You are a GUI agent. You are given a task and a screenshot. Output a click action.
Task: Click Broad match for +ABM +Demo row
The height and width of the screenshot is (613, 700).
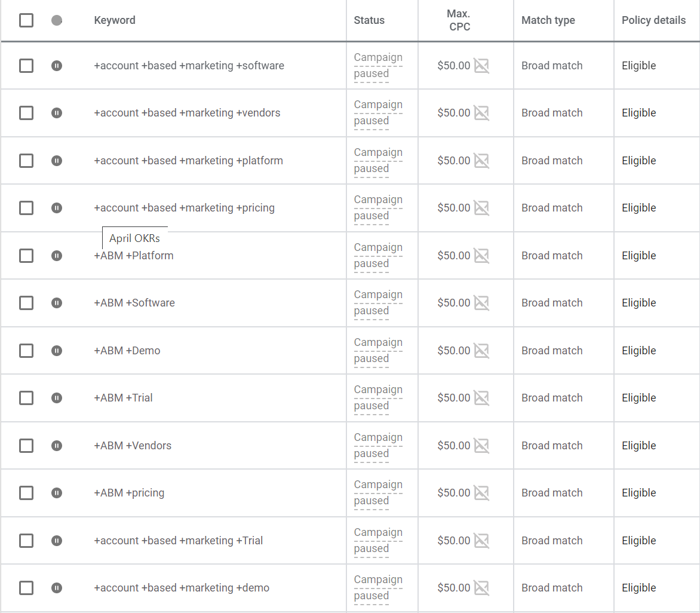(552, 351)
